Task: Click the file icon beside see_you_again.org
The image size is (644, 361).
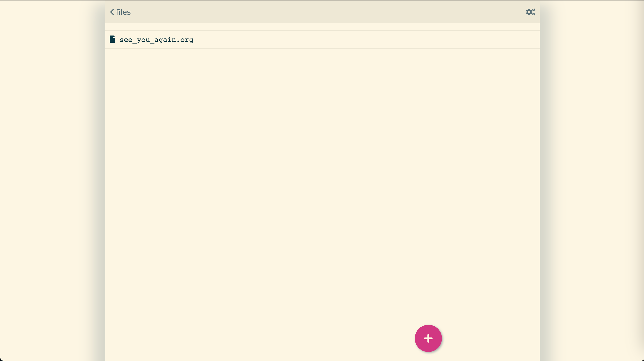Action: (x=112, y=39)
